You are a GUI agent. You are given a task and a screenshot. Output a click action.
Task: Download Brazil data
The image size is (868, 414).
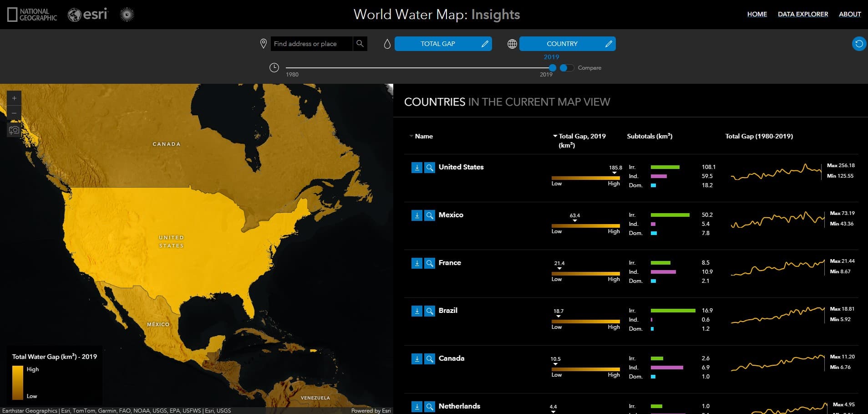[x=416, y=311]
